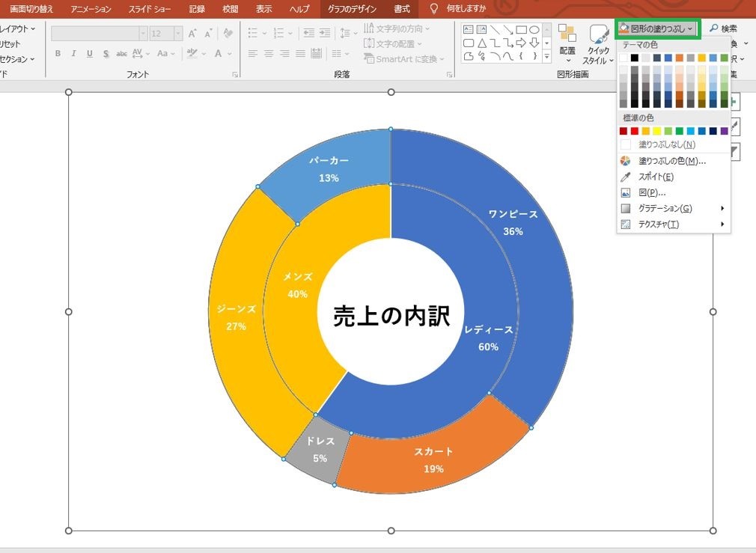Open the Animation (アニメーション) tab
This screenshot has width=756, height=553.
[x=91, y=9]
